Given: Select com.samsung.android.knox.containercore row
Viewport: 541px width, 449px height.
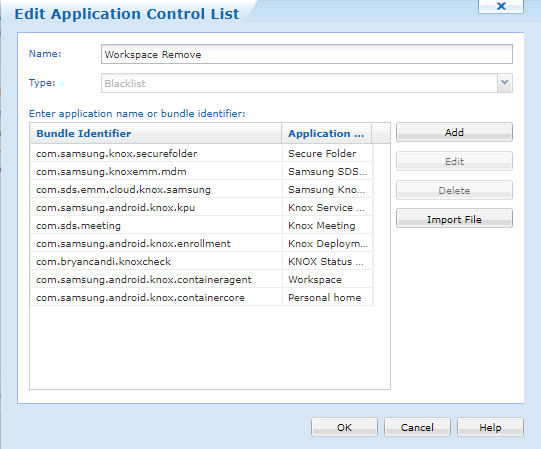Looking at the screenshot, I should pyautogui.click(x=202, y=297).
